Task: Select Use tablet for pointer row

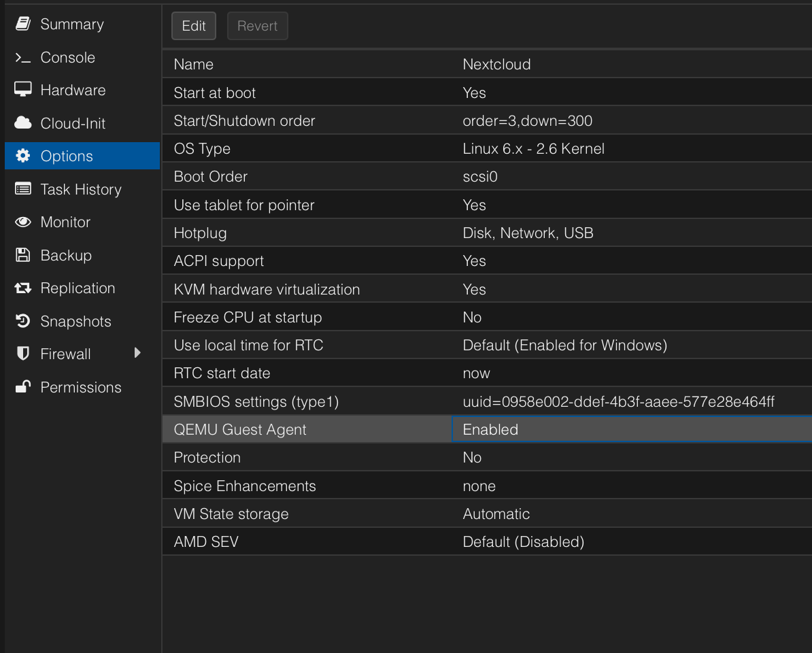Action: click(x=487, y=205)
